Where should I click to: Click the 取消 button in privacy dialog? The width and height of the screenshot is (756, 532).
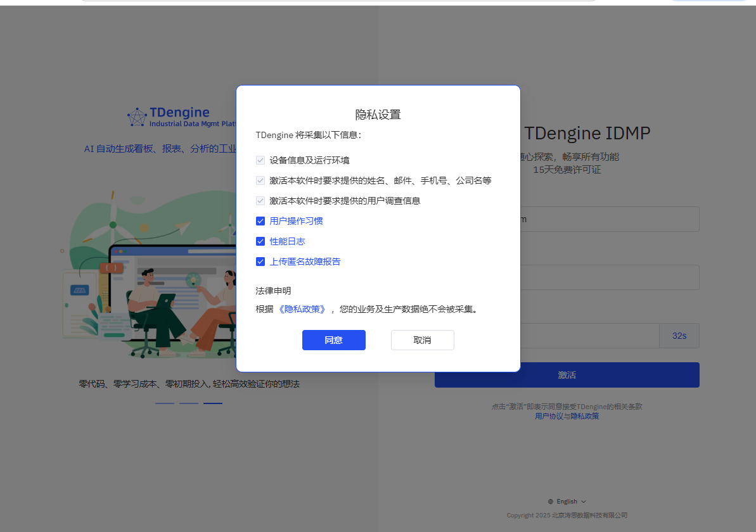(x=422, y=340)
